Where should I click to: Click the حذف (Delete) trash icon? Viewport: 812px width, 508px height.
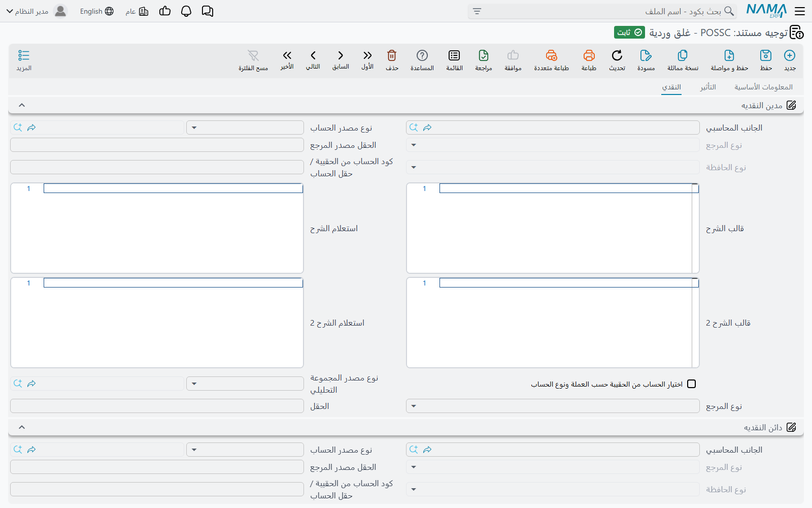pos(392,55)
